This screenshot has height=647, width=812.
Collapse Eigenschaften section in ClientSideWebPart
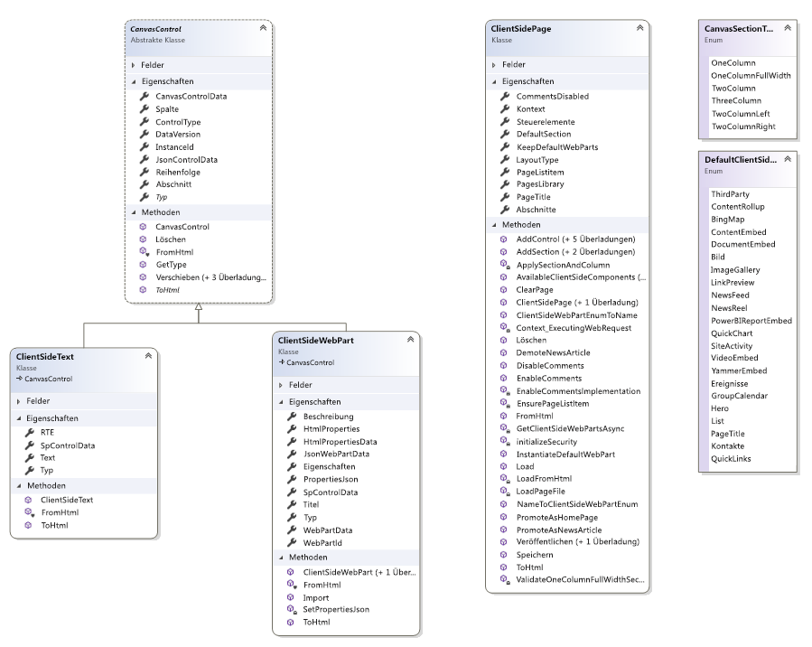pyautogui.click(x=281, y=400)
